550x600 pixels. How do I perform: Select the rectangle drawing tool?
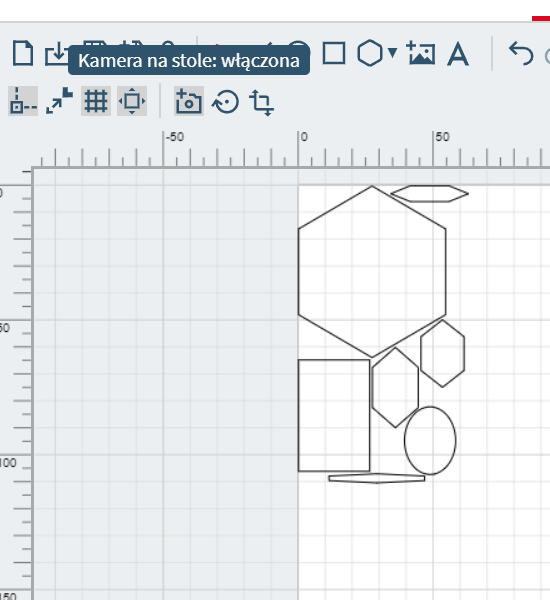click(334, 53)
